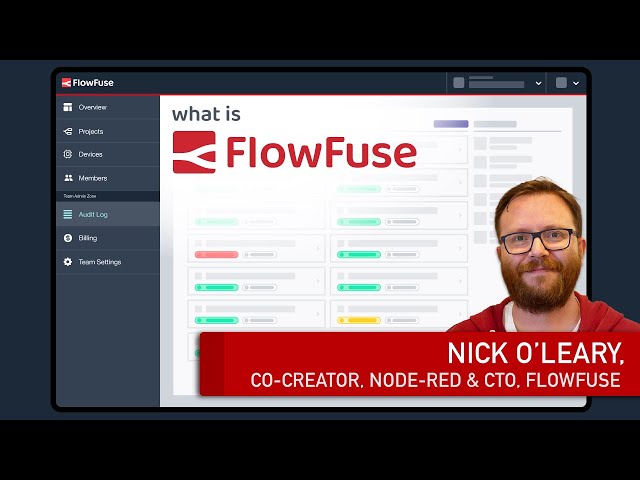Click the Projects flow icon

tap(68, 131)
